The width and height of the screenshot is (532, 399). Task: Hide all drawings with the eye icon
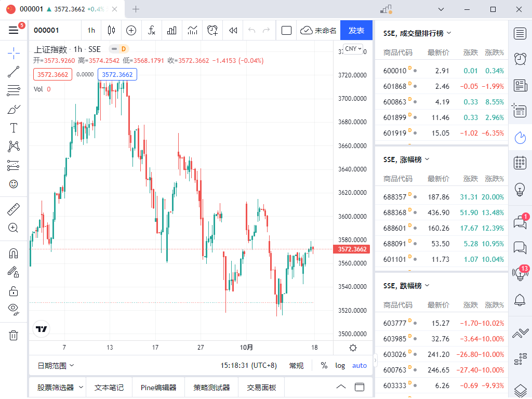click(14, 308)
